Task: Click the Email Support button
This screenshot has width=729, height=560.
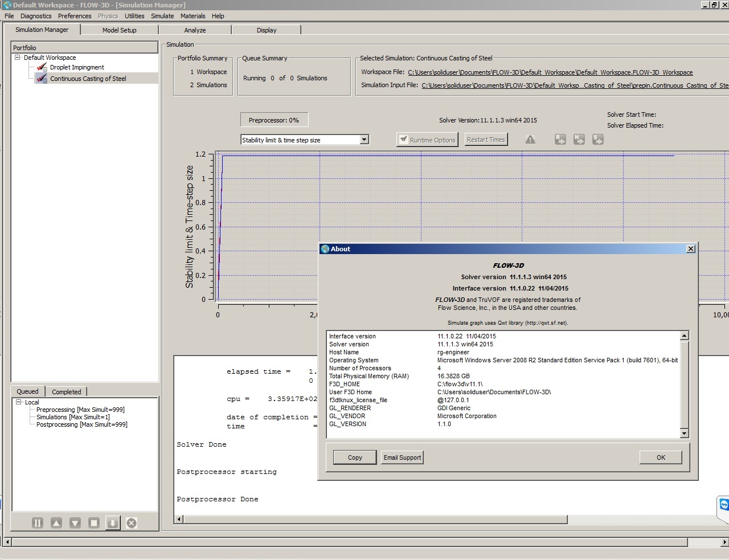Action: tap(402, 457)
